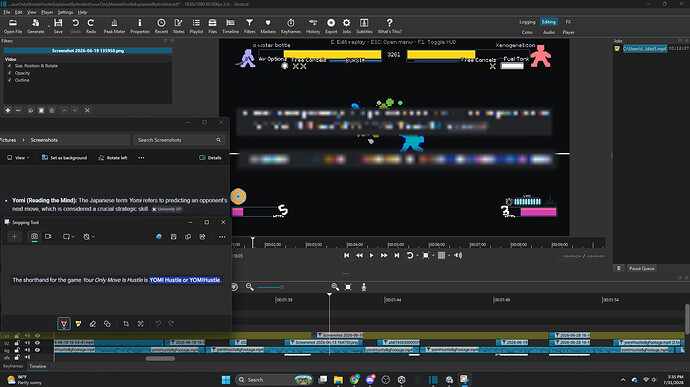Click the timeline horizontal scrollbar
Viewport: 690px width, 387px height.
160,359
